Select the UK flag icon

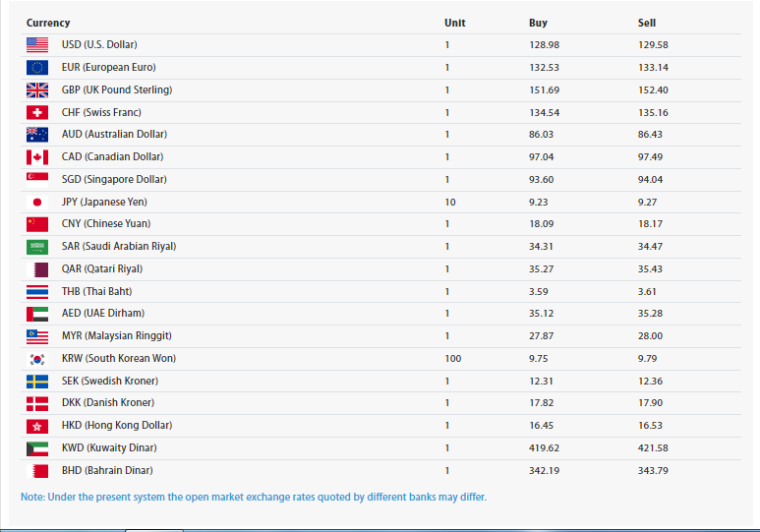(37, 90)
